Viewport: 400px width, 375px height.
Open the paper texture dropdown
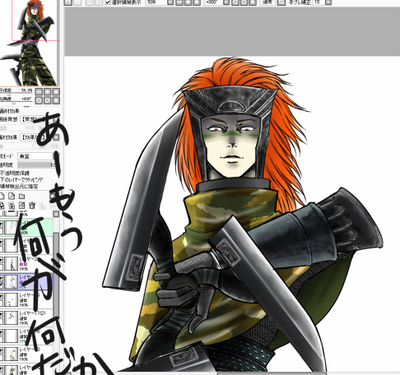(37, 119)
